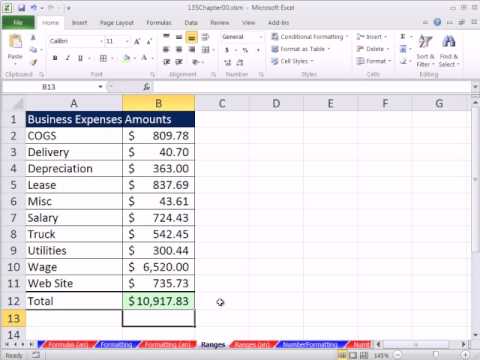Toggle Wrap Text

click(x=205, y=37)
